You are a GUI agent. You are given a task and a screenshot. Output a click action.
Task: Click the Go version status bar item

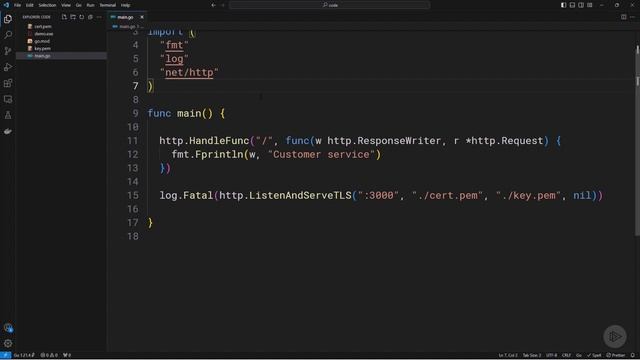24,356
